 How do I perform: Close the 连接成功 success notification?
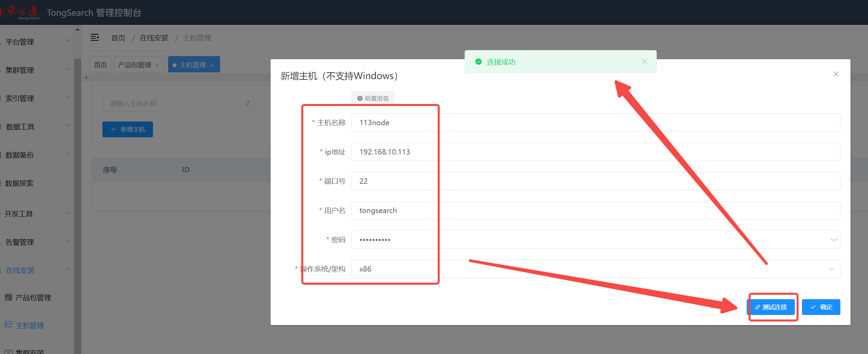(x=644, y=62)
